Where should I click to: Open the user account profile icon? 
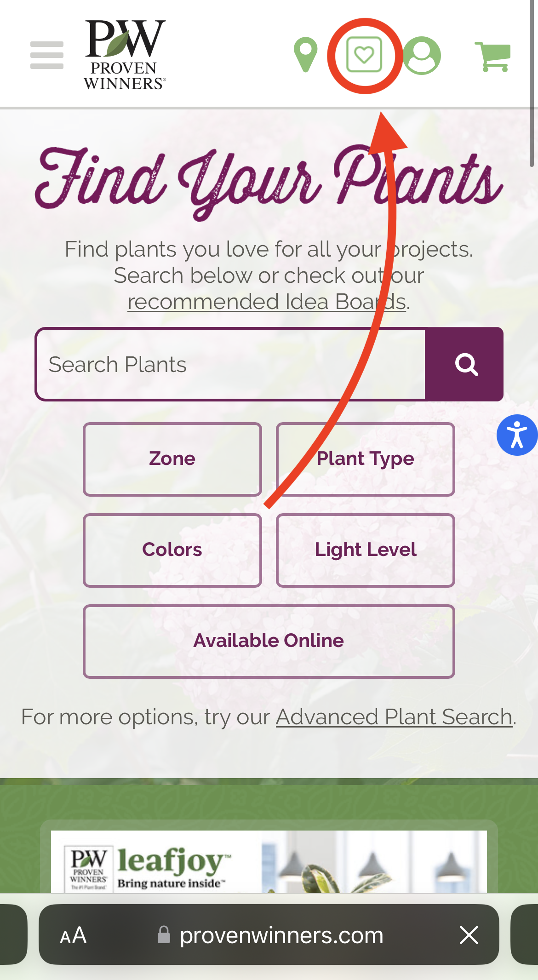click(x=422, y=56)
